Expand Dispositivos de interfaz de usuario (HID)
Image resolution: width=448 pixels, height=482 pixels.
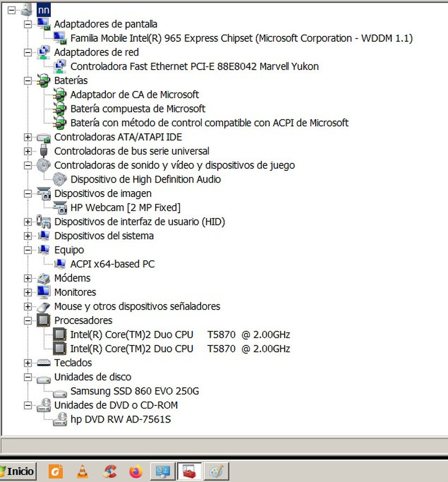pos(28,222)
